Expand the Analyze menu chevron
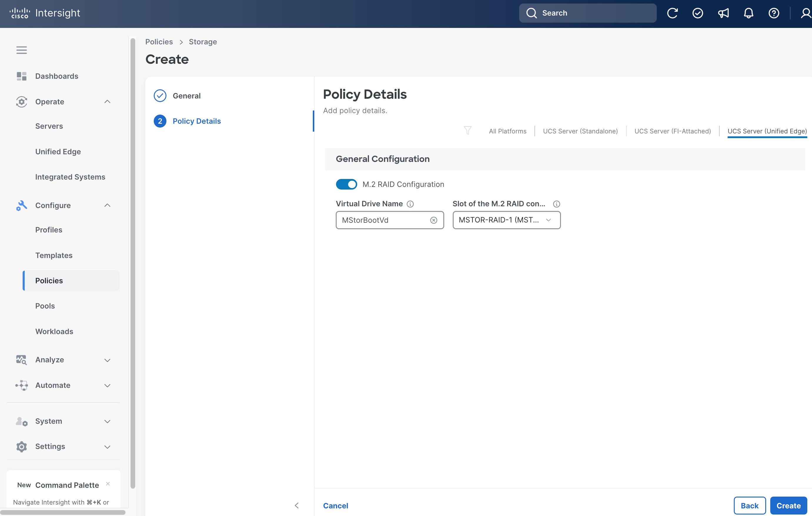 [107, 360]
